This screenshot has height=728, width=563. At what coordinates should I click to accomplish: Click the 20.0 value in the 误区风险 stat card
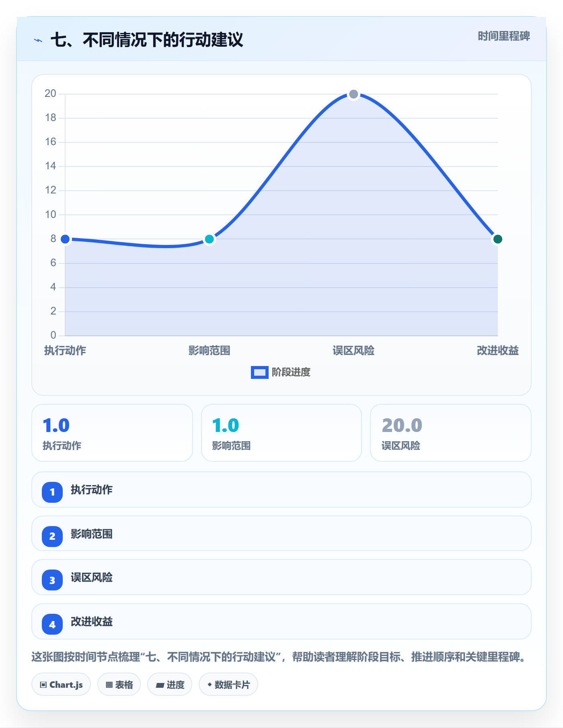pos(402,426)
